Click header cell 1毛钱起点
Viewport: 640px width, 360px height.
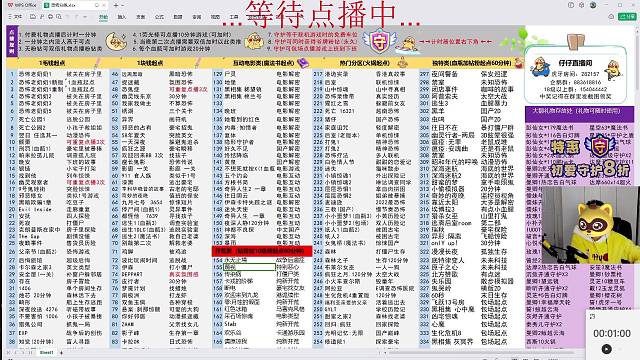click(52, 63)
